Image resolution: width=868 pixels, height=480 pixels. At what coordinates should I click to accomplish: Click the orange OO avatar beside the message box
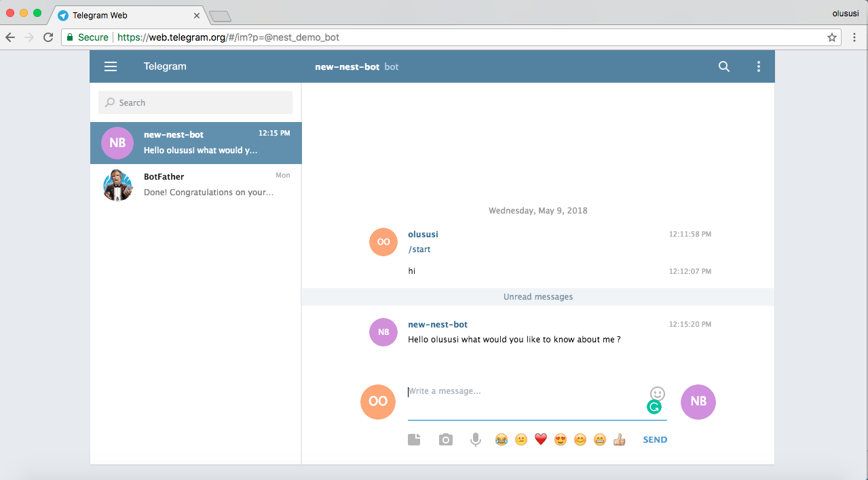pos(378,402)
